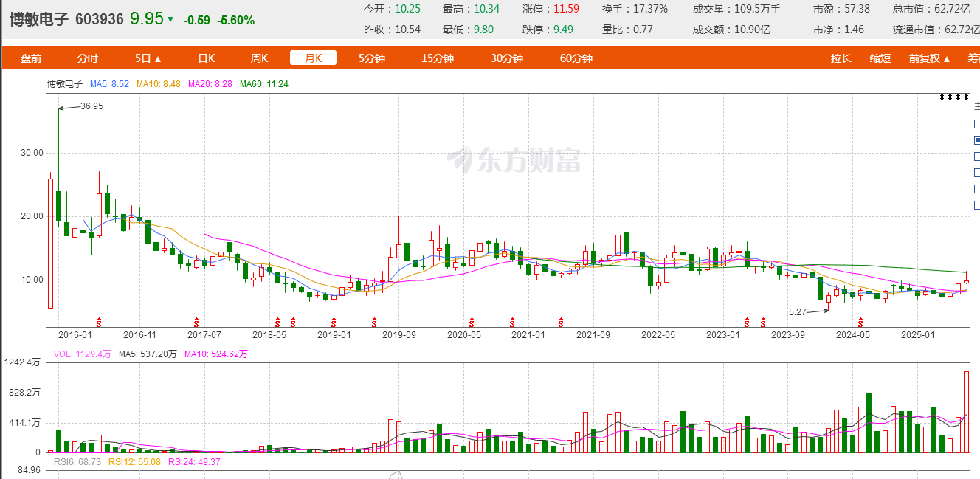Click the 昨收 10.54 previous close
980x479 pixels.
click(407, 30)
